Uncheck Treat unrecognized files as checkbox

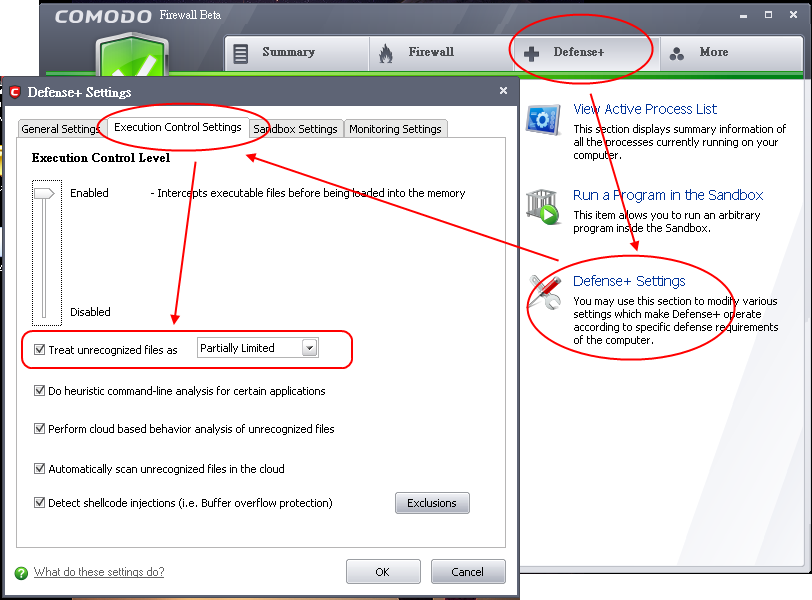(40, 350)
